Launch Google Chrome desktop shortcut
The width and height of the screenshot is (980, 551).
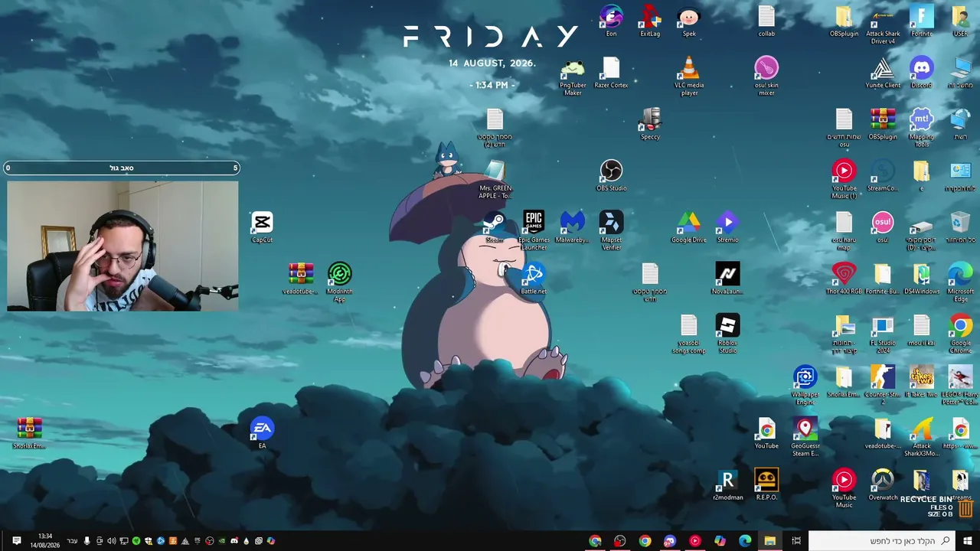960,334
